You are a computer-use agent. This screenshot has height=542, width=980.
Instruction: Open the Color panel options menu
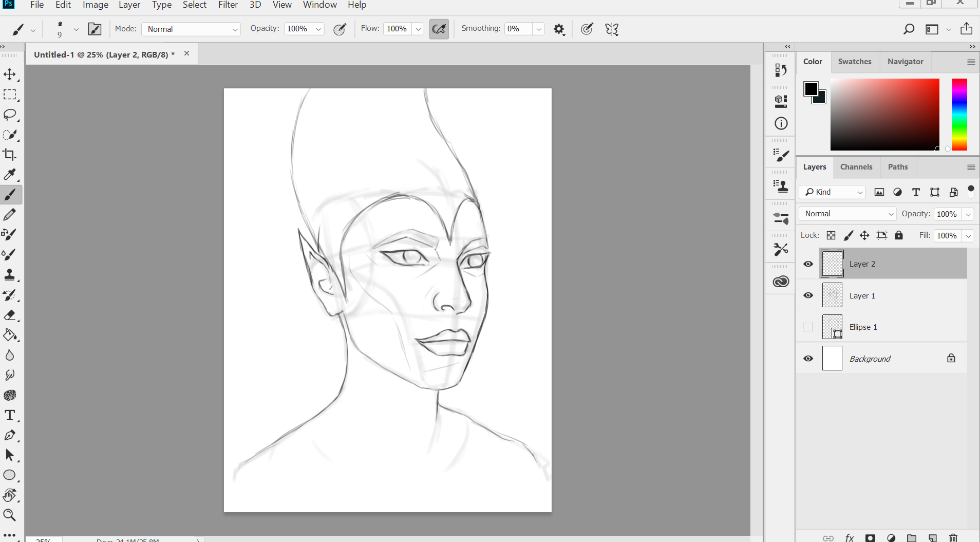(971, 62)
